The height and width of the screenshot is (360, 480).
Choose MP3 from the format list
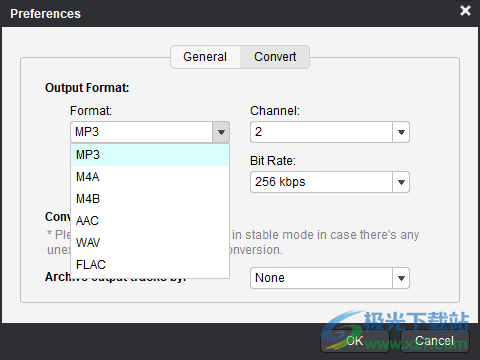click(150, 155)
